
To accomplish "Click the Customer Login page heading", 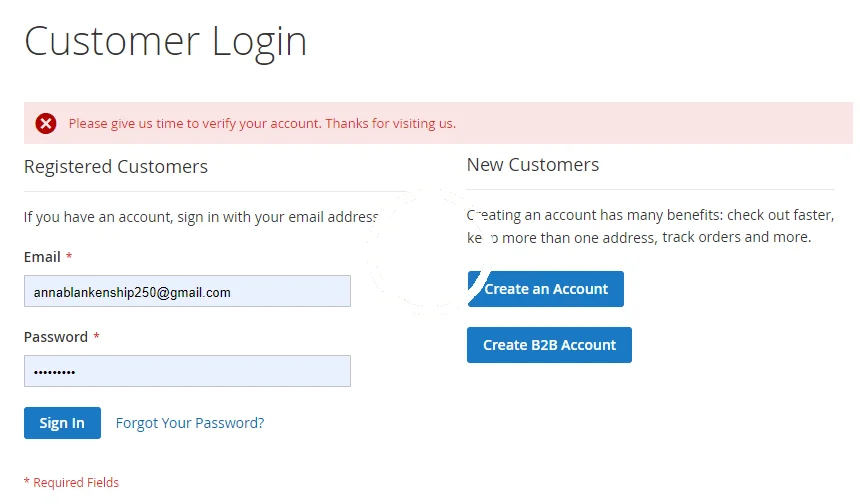I will [x=165, y=41].
